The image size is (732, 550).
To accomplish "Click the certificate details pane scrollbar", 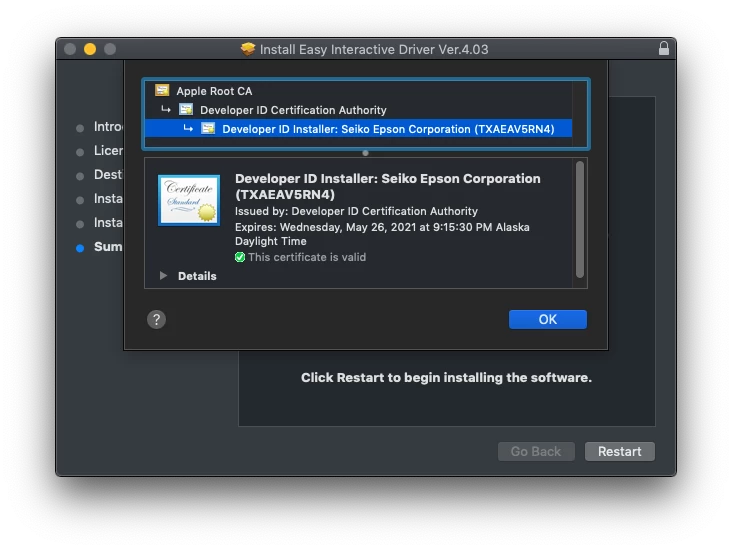I will point(580,219).
